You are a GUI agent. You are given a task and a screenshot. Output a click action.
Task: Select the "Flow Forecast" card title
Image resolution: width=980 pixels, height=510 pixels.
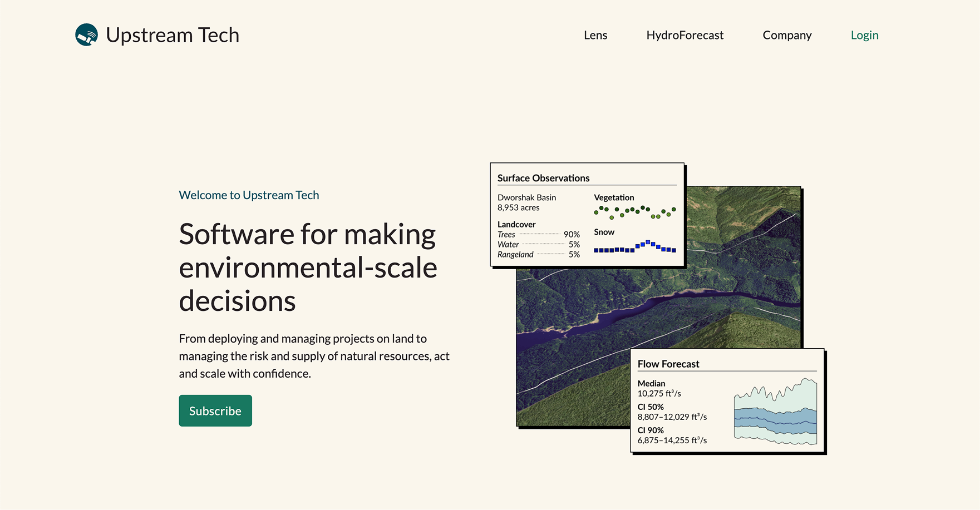668,364
